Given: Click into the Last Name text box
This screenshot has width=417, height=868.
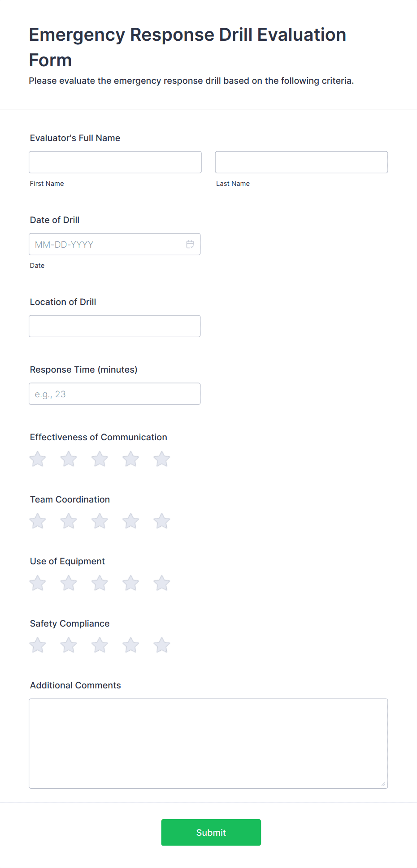Looking at the screenshot, I should click(x=301, y=162).
